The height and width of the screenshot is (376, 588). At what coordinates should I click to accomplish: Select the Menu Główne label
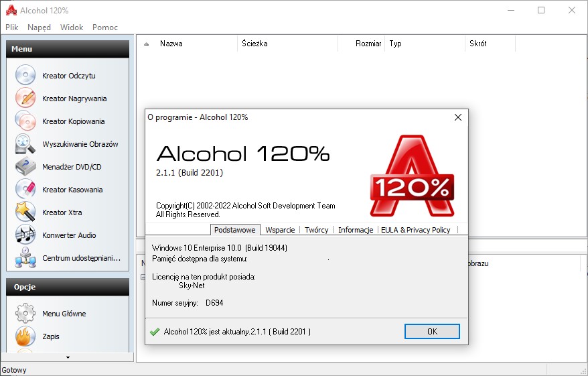[x=64, y=314]
